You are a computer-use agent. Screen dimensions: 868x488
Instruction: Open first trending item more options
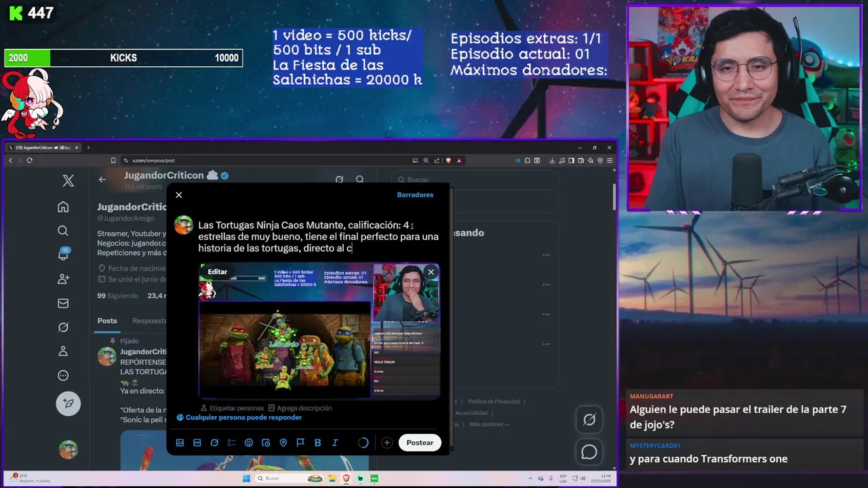click(x=546, y=256)
